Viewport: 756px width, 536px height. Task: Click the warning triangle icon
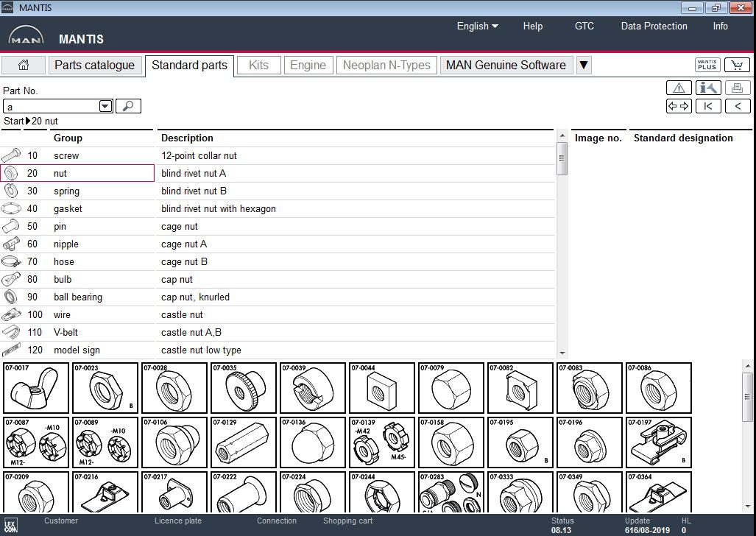(x=679, y=88)
